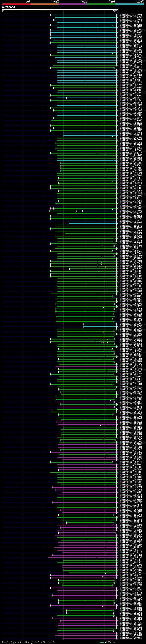Select the UniRef100_A5AYX4 label
Screen dimensions: 146x644
coord(131,63)
